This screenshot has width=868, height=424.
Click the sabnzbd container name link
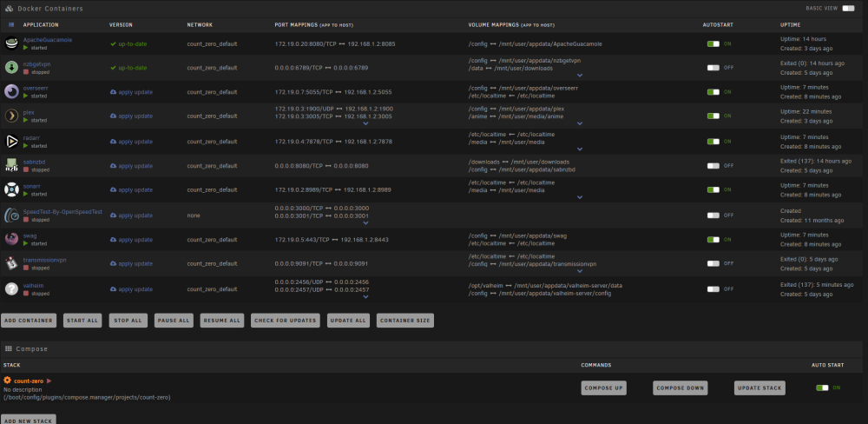pos(36,162)
